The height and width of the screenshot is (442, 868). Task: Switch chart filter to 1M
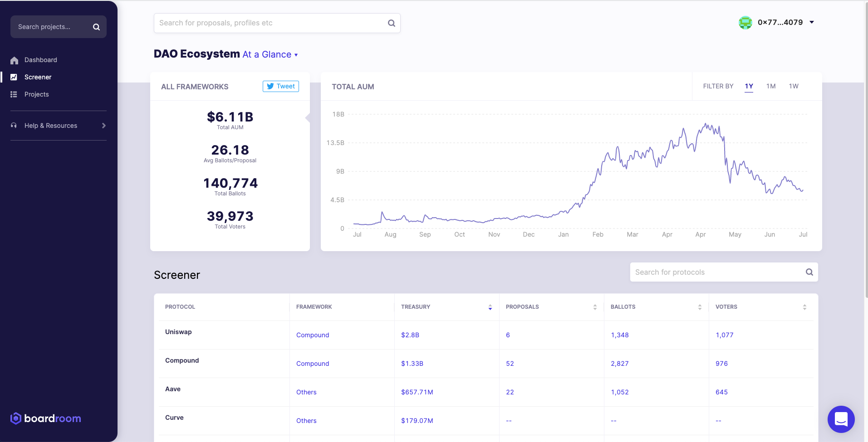pyautogui.click(x=771, y=86)
